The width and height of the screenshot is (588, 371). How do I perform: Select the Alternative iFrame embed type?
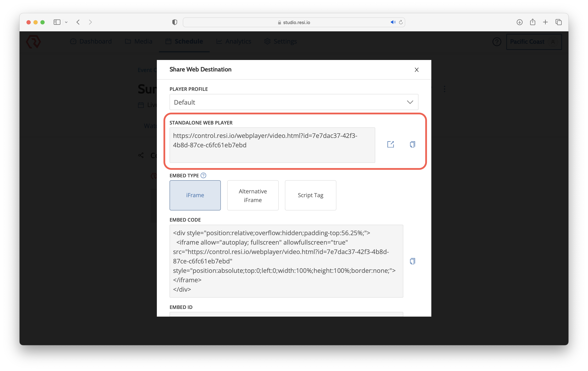click(253, 195)
